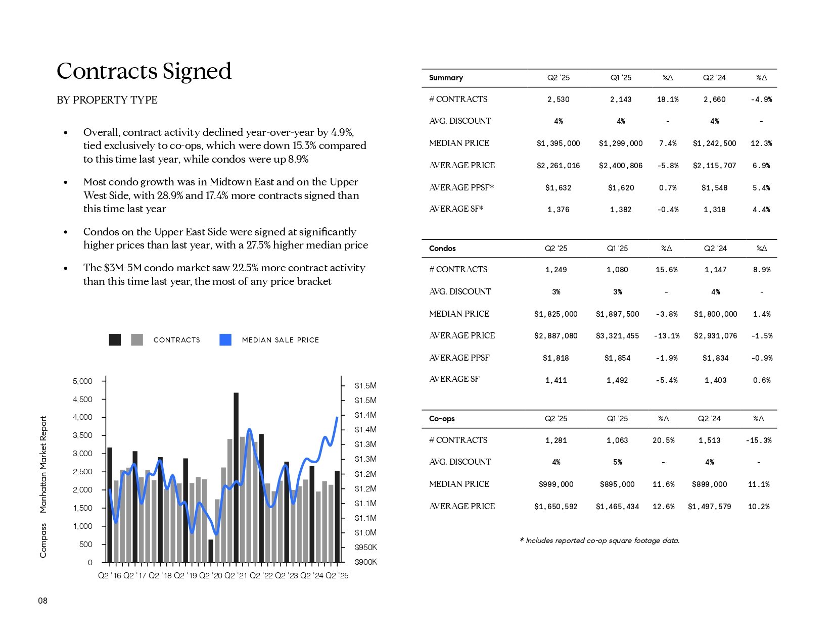
Task: Select Summary contracts value 2,530
Action: pyautogui.click(x=559, y=100)
